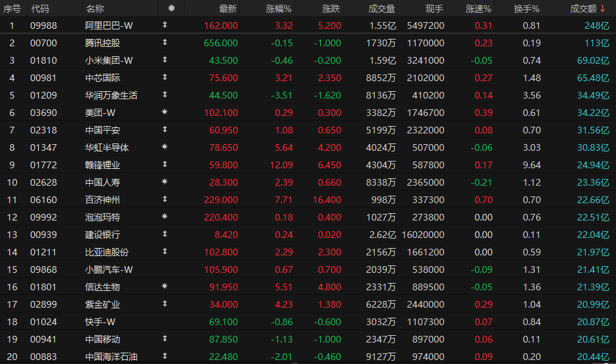Click the star marker icon next to 信达生物
Screen dimensions: 616x364
click(x=165, y=286)
